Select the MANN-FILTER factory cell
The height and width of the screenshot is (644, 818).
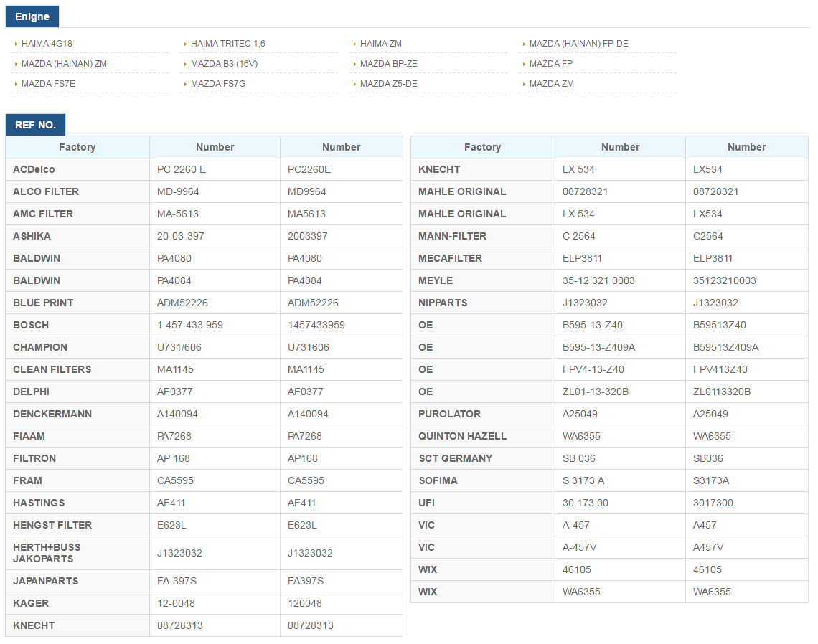coord(483,236)
